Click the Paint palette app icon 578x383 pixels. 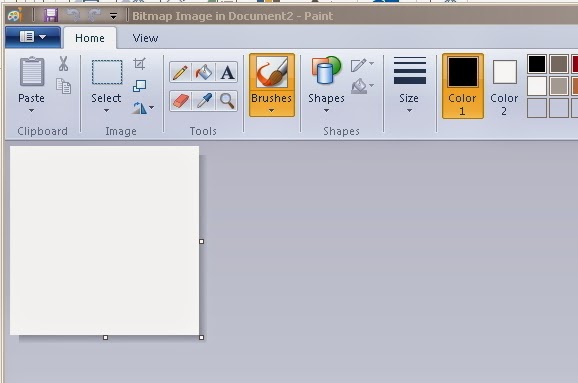coord(15,15)
